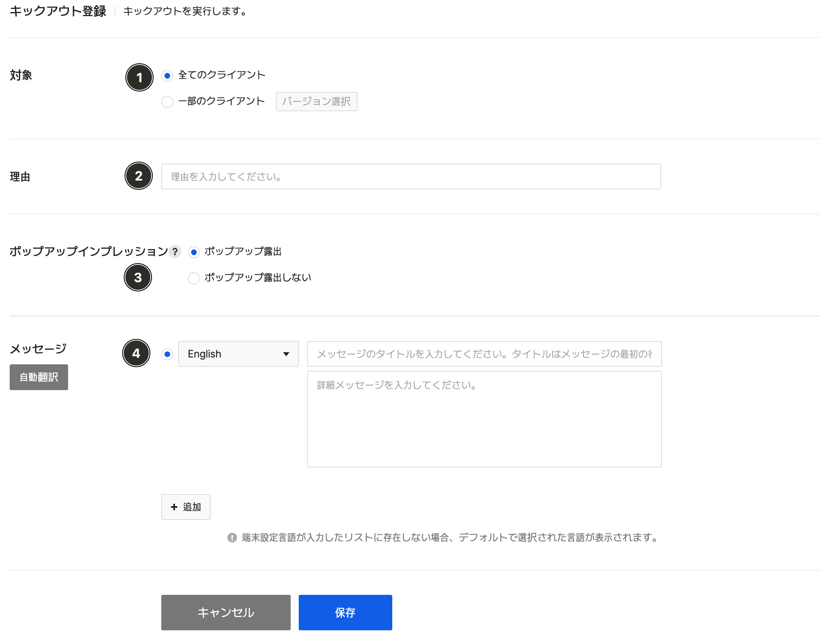
Task: Select the ポップアップ露出 radio option
Action: point(194,252)
